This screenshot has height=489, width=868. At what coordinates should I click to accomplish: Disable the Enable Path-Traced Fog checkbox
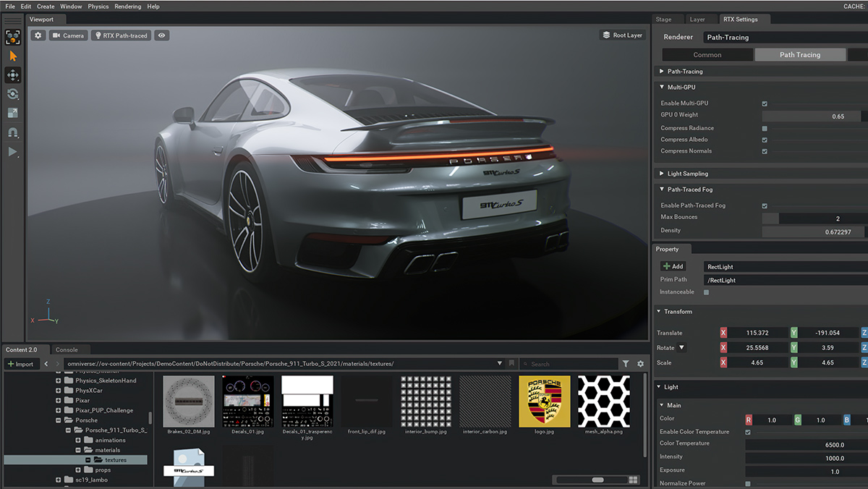764,205
